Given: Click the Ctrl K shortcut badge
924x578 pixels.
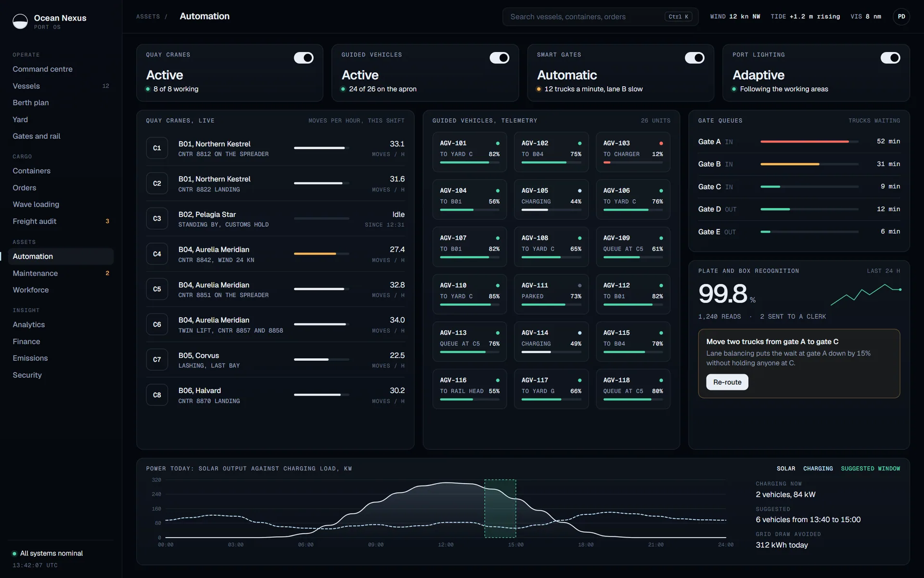Looking at the screenshot, I should tap(678, 17).
